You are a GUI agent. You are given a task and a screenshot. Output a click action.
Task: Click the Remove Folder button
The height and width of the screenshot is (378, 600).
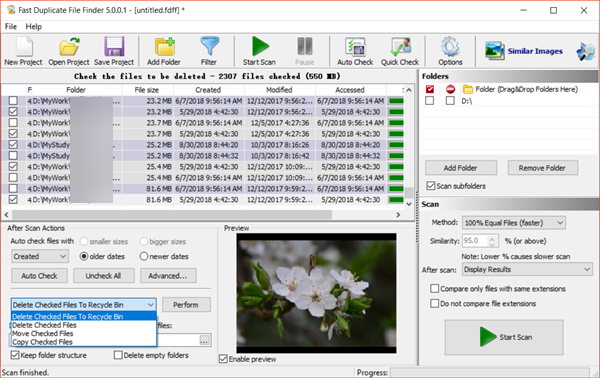pyautogui.click(x=542, y=168)
